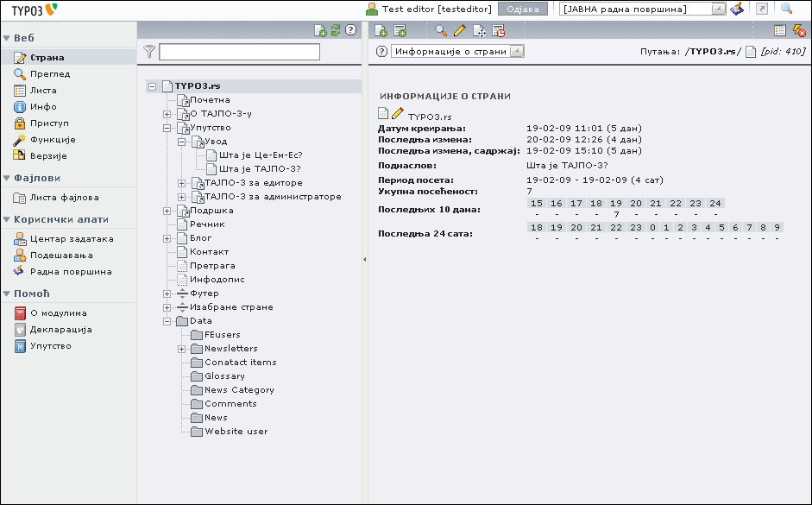This screenshot has height=505, width=812.
Task: Click the Упутство manual icon in Помоћ
Action: (x=19, y=346)
